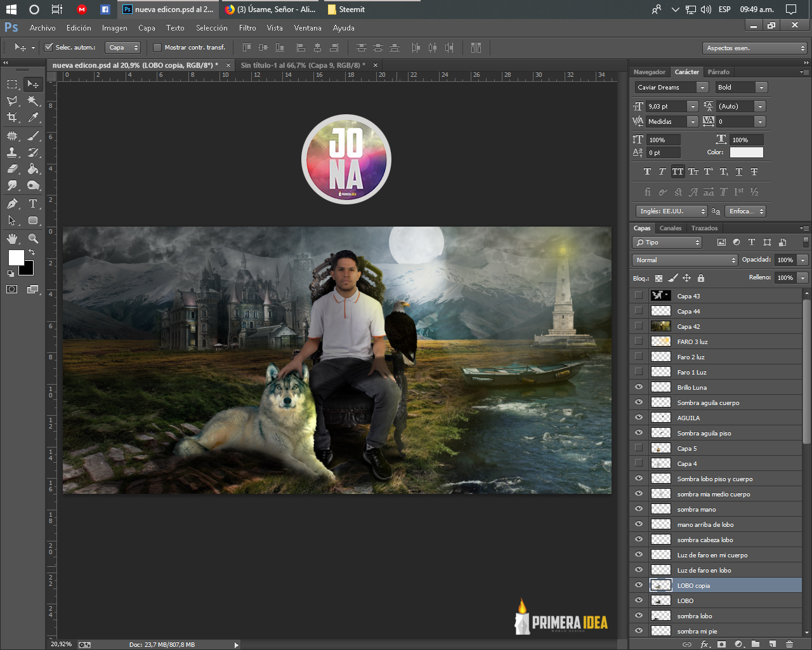Image resolution: width=812 pixels, height=650 pixels.
Task: Select the Horizontal Type tool
Action: coord(33,204)
